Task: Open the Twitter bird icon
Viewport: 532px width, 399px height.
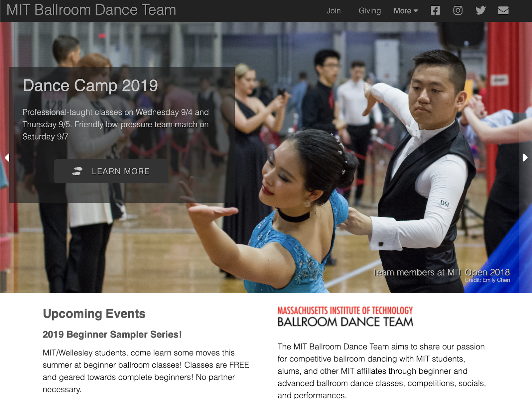Action: point(480,11)
